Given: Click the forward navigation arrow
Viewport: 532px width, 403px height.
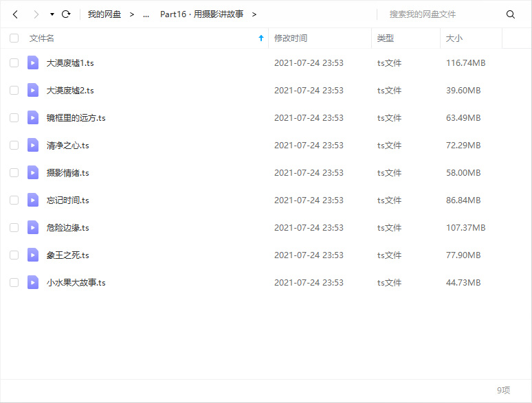Looking at the screenshot, I should pyautogui.click(x=36, y=14).
